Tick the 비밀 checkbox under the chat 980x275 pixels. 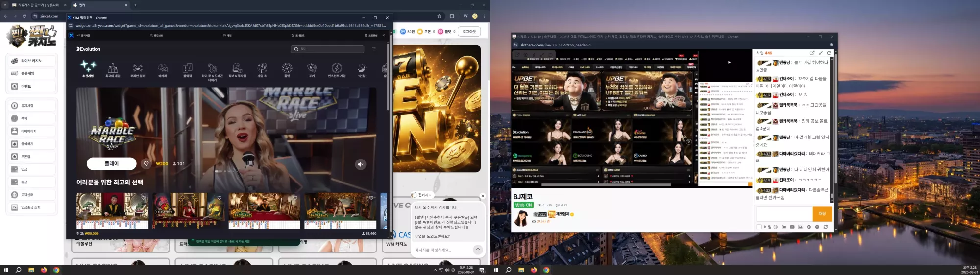point(759,227)
